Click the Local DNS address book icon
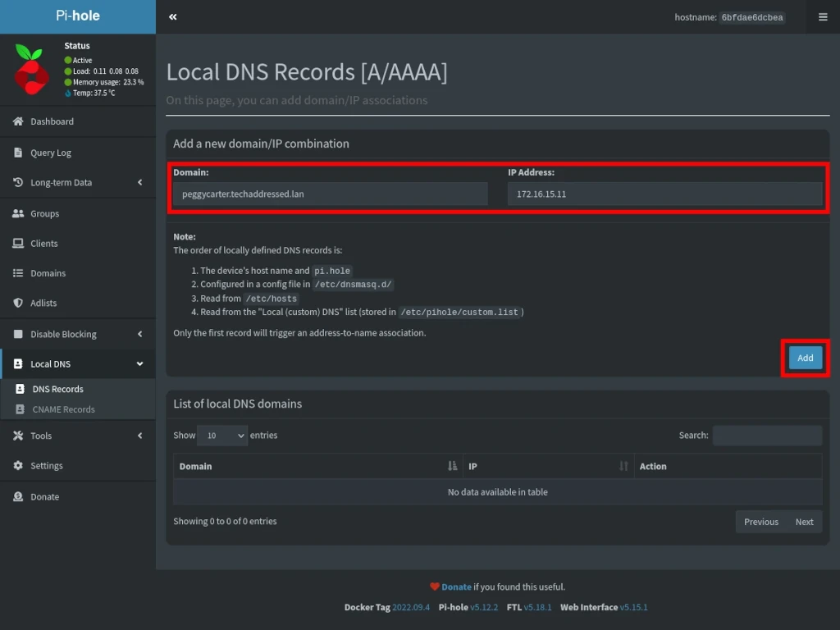This screenshot has width=840, height=630. [18, 363]
